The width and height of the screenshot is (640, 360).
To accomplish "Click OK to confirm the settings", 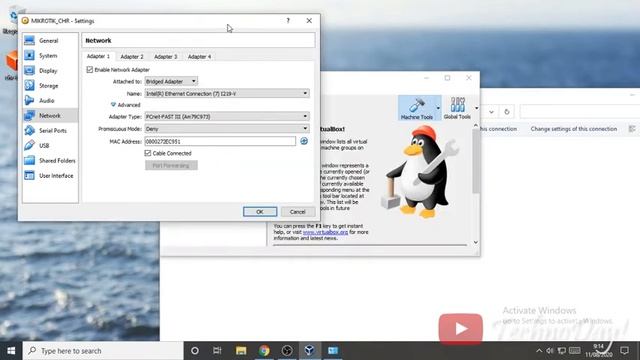I will pyautogui.click(x=260, y=212).
